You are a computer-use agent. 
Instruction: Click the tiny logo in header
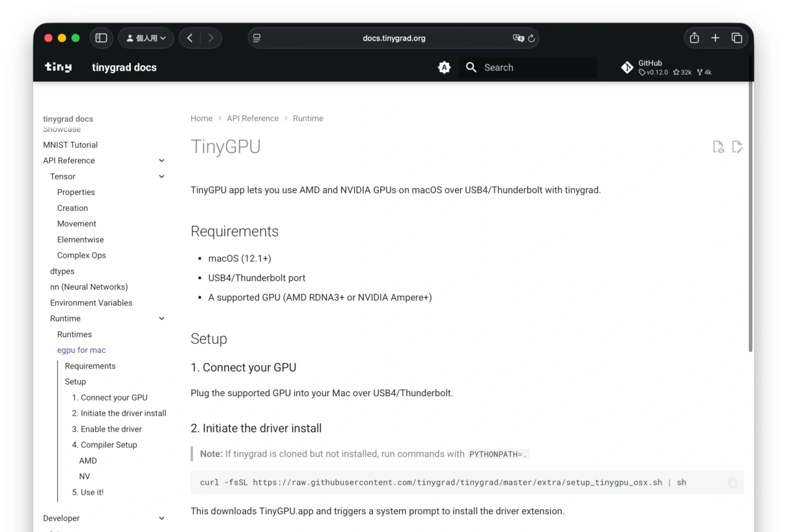coord(58,68)
